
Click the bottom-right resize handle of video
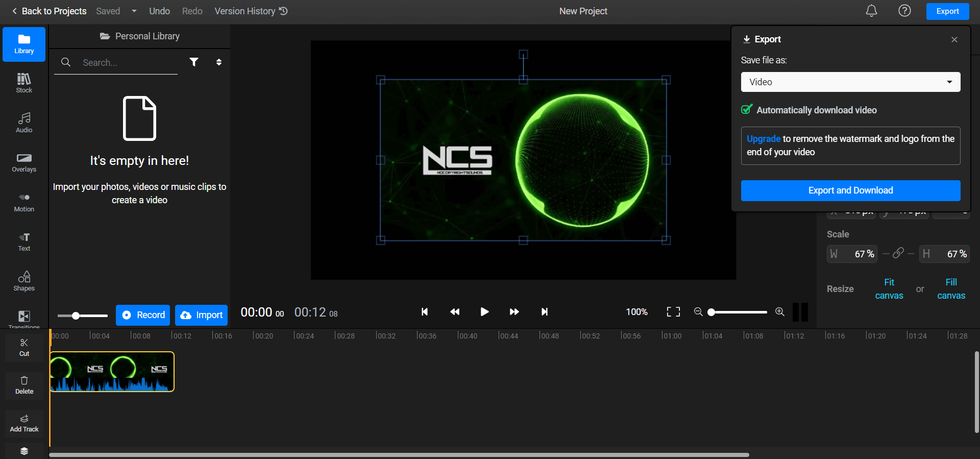(x=666, y=240)
